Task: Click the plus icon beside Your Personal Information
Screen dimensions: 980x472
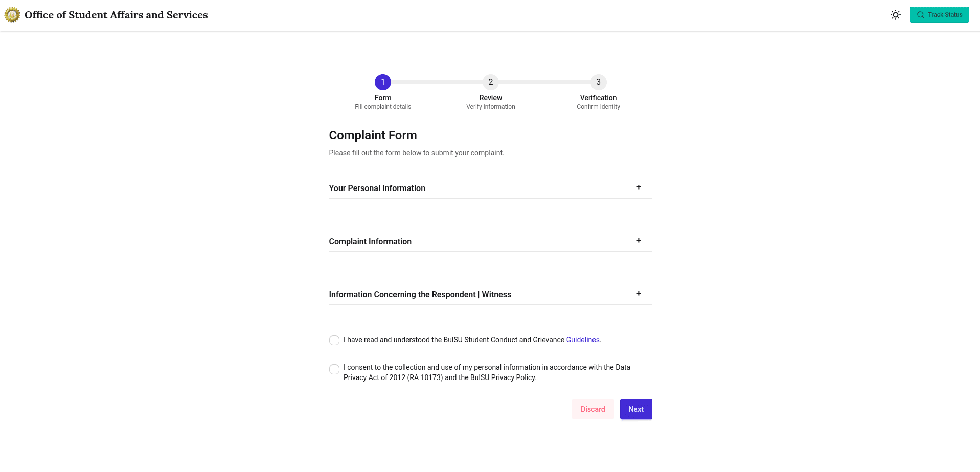Action: [x=639, y=187]
